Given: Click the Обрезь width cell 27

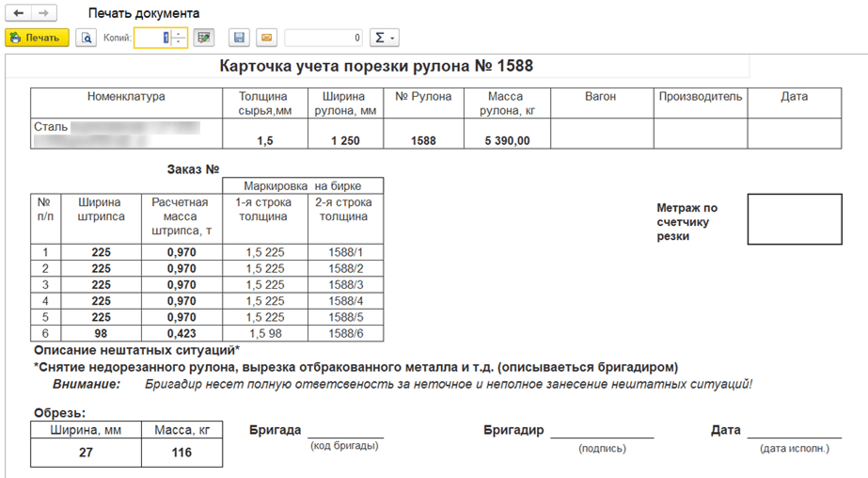Looking at the screenshot, I should click(86, 453).
